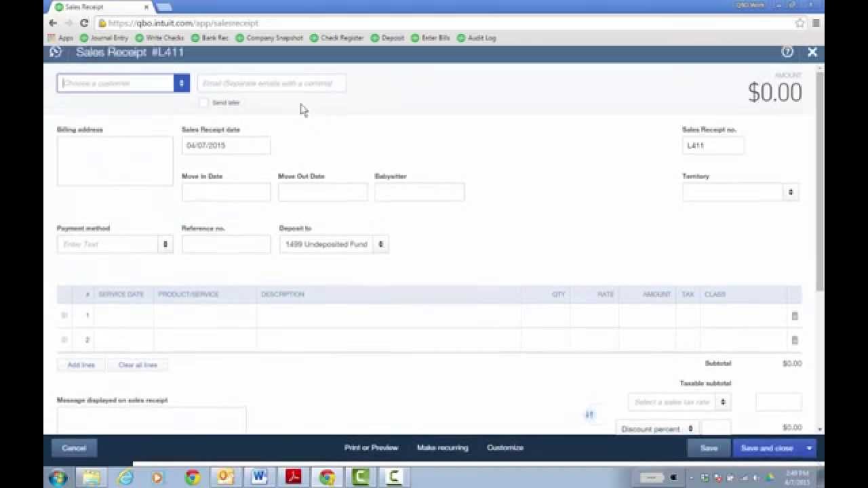Screen dimensions: 868x488
Task: Delete line 1 with trash icon
Action: 795,316
